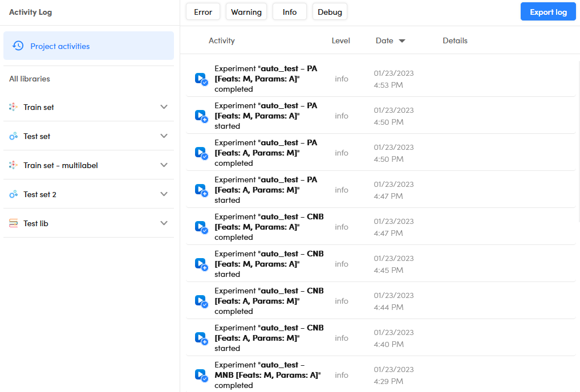
Task: Toggle the Info level filter
Action: [290, 12]
